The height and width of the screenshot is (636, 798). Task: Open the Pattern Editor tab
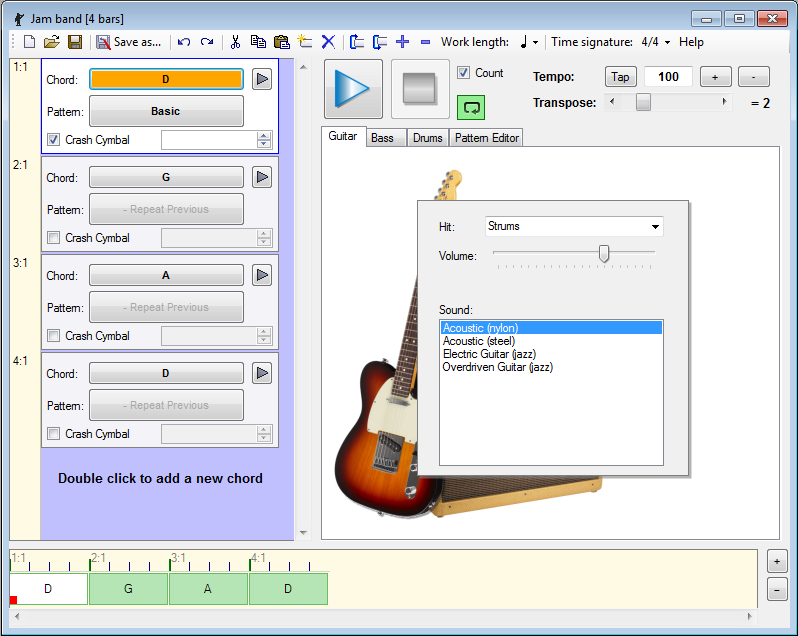coord(487,138)
